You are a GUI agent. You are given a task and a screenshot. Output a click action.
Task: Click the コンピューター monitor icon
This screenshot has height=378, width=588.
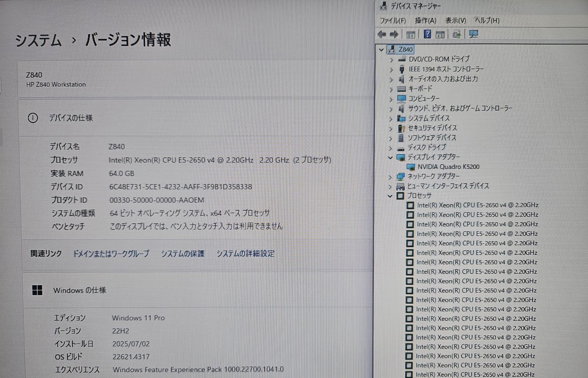[401, 99]
